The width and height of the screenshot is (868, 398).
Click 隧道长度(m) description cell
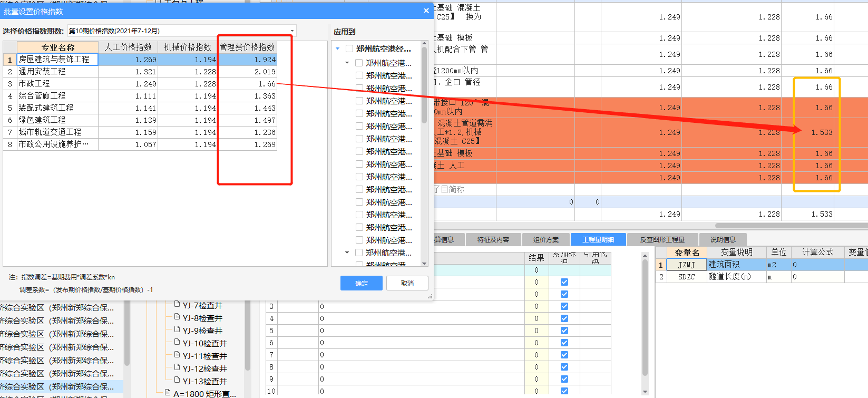[x=736, y=277]
